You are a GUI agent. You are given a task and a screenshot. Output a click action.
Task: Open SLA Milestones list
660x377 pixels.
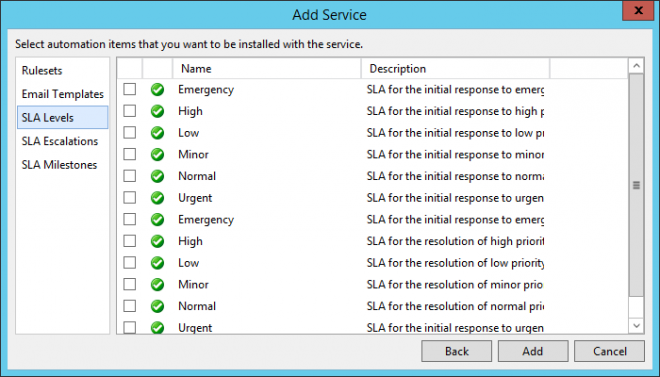pos(59,165)
